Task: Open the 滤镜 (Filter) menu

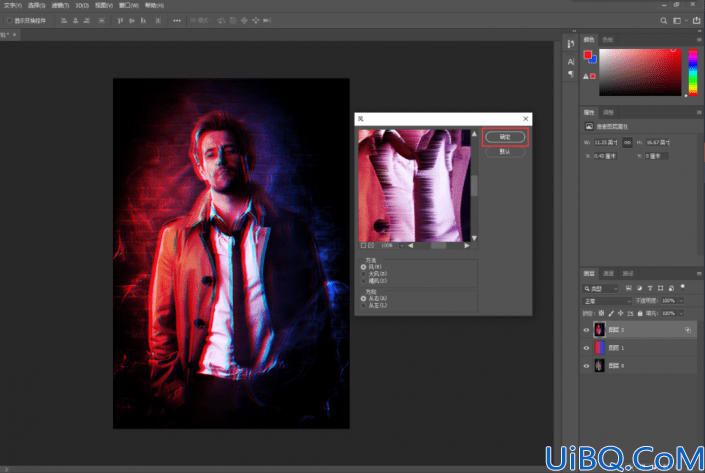Action: click(x=60, y=5)
